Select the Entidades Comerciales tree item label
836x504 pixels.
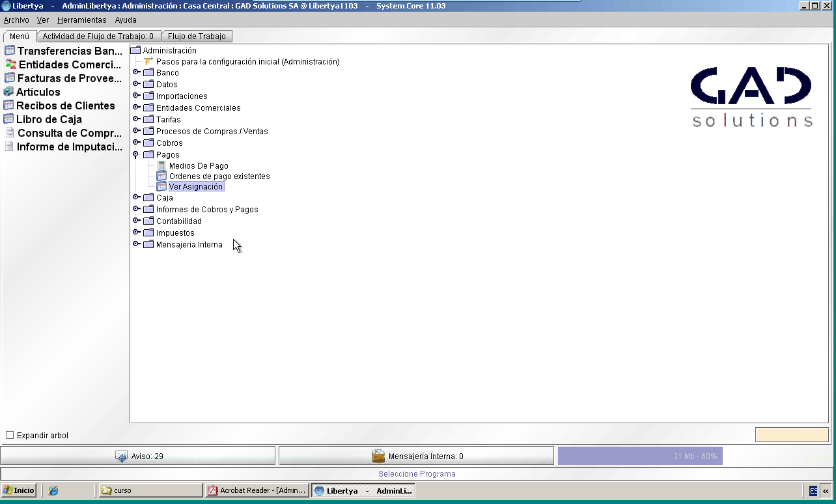(198, 108)
